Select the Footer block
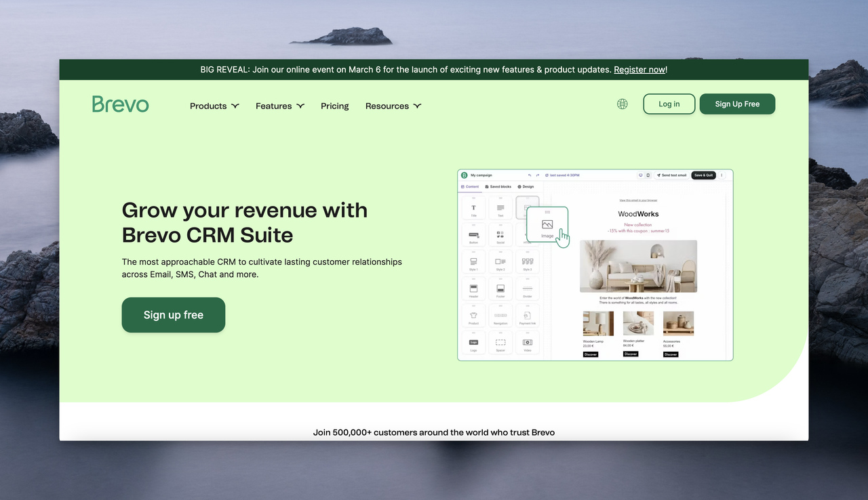868x500 pixels. click(x=500, y=289)
